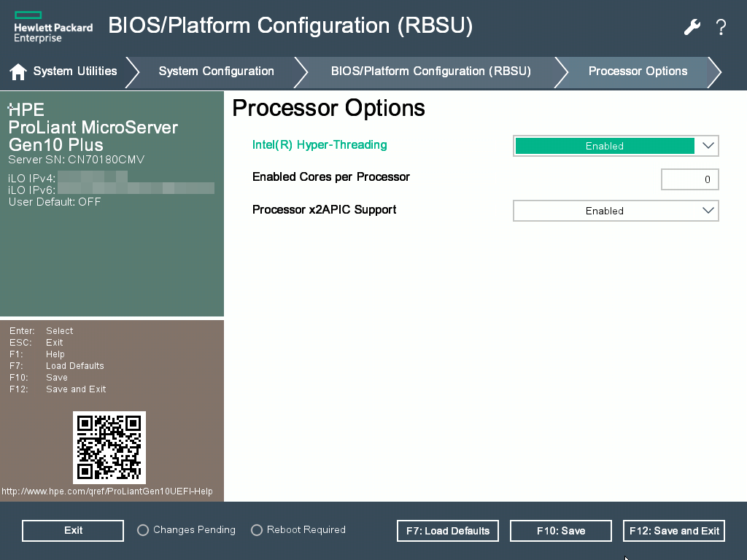Click the F12 Save and Exit key hint
This screenshot has height=560, width=747.
pyautogui.click(x=58, y=389)
